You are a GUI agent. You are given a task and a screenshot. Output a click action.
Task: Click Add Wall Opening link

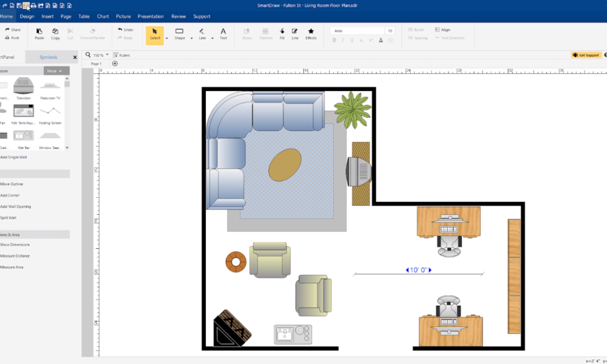coord(16,206)
